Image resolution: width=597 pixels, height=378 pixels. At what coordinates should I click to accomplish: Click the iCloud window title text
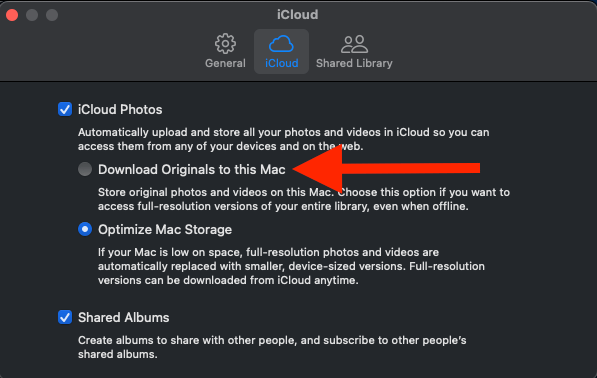click(x=297, y=14)
